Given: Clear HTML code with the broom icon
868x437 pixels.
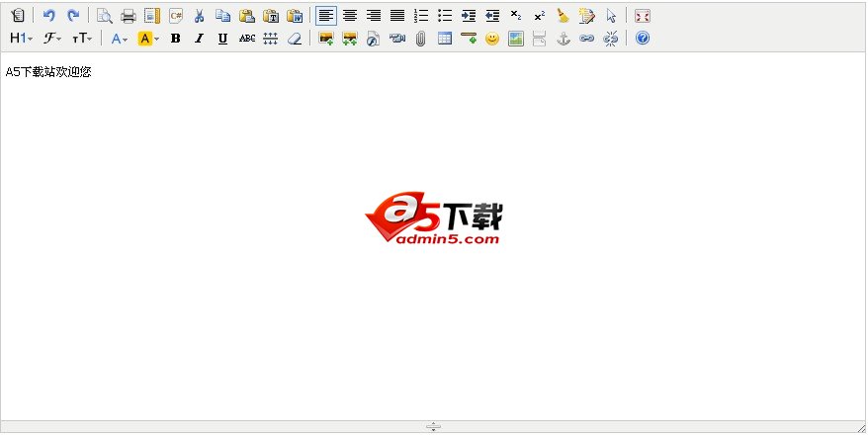Looking at the screenshot, I should coord(563,16).
